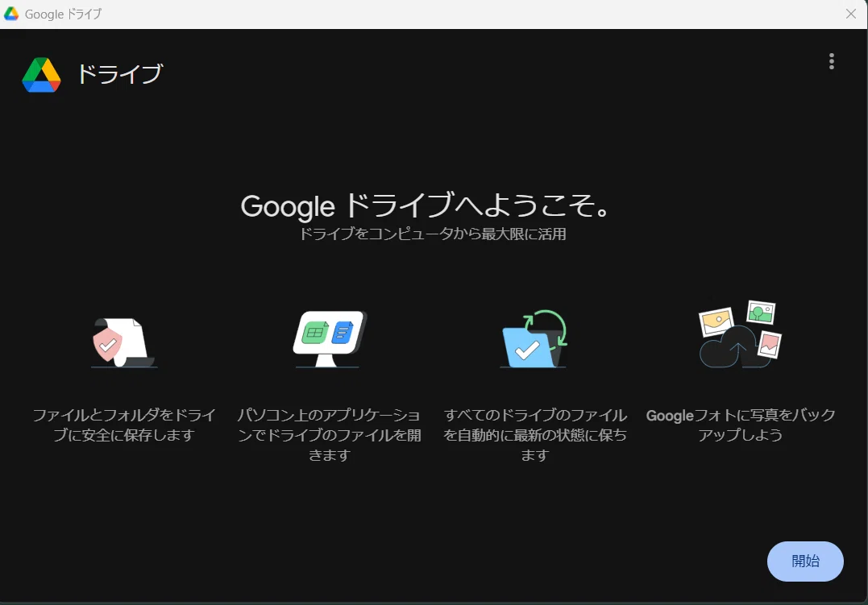Click the small Drive icon in title bar

[x=11, y=14]
